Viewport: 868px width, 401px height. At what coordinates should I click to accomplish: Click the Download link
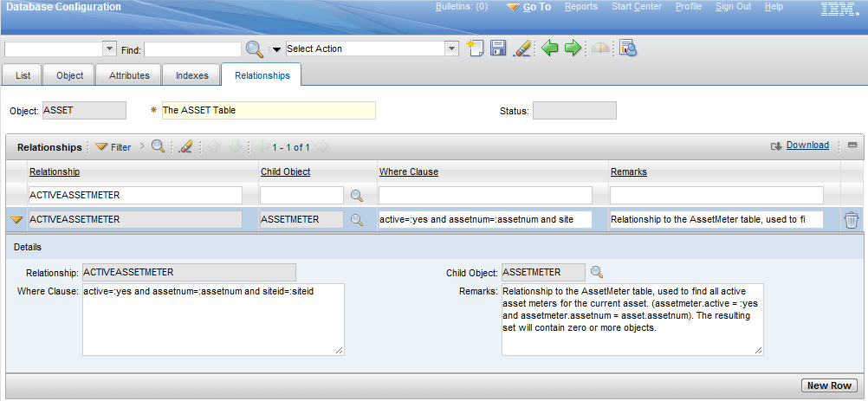tap(807, 145)
